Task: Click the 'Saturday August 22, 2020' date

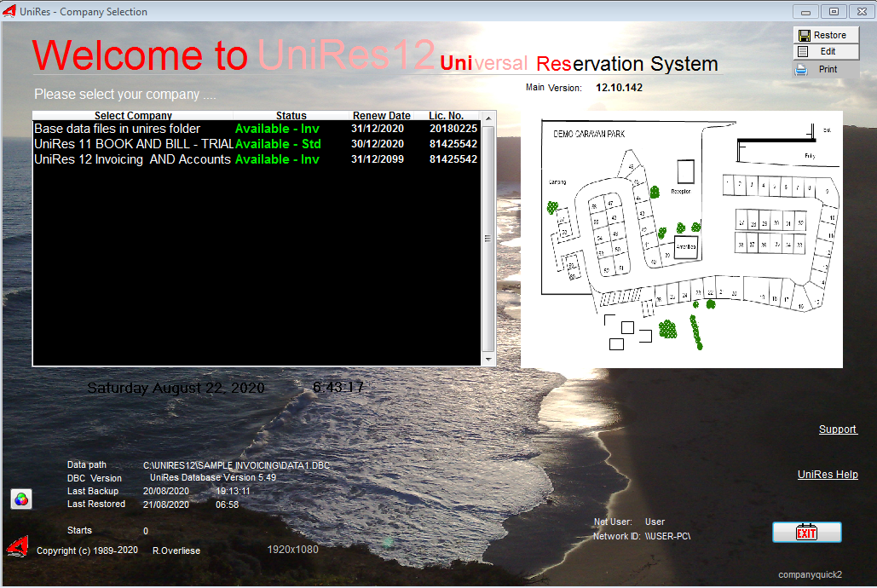Action: 176,388
